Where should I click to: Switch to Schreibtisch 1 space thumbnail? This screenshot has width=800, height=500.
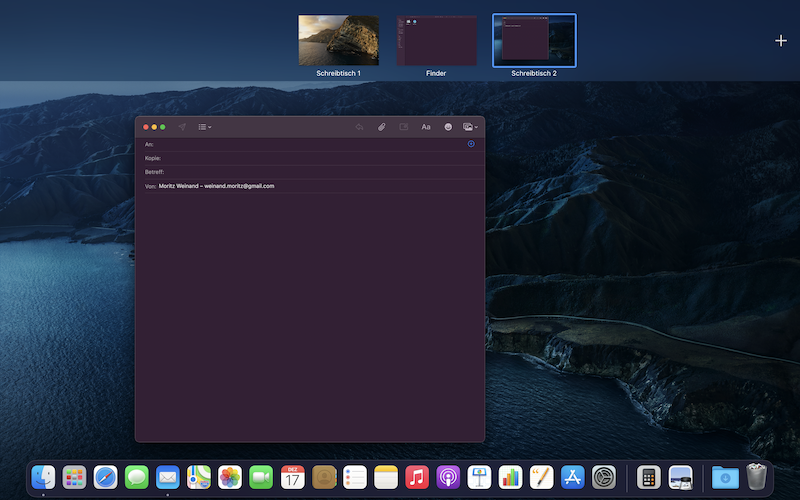coord(338,40)
